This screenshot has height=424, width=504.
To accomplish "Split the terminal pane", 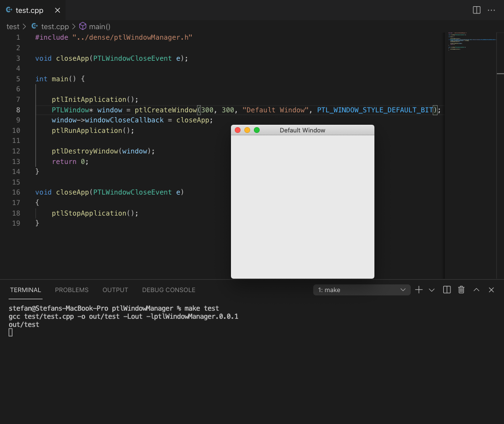I will pyautogui.click(x=447, y=290).
